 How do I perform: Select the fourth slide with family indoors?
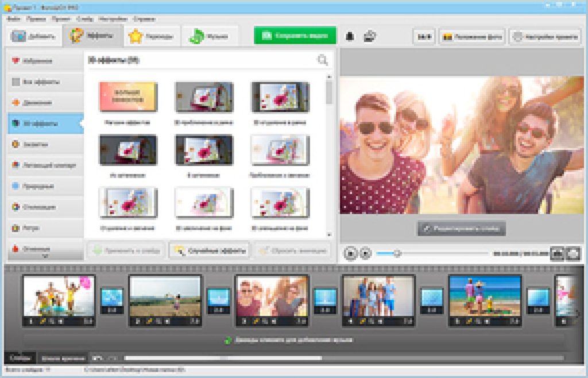378,300
